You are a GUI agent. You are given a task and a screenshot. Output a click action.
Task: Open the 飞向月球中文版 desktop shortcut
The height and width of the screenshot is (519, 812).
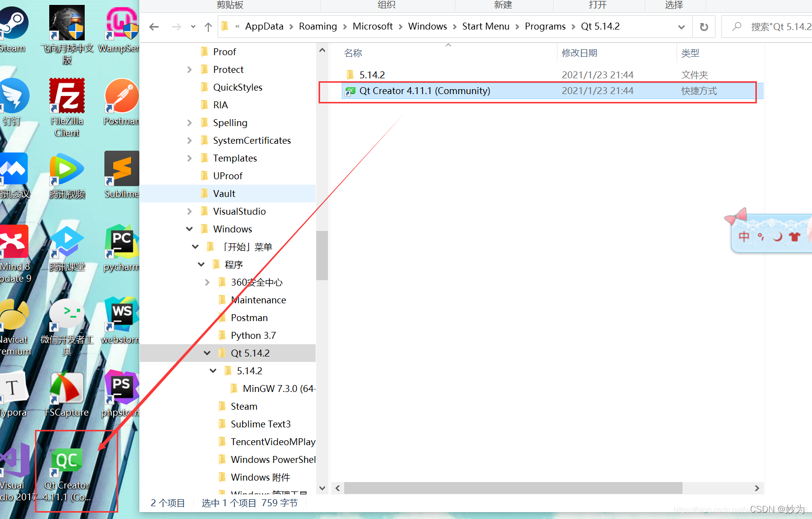(x=67, y=35)
